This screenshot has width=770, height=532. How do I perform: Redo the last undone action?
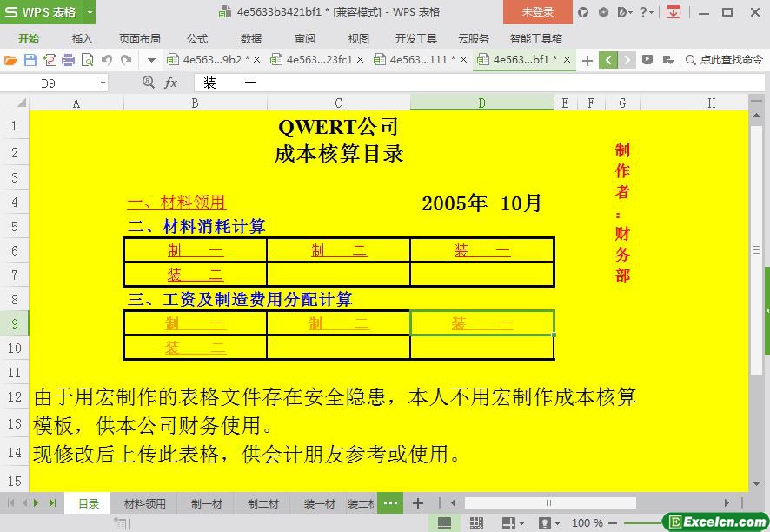click(x=126, y=60)
